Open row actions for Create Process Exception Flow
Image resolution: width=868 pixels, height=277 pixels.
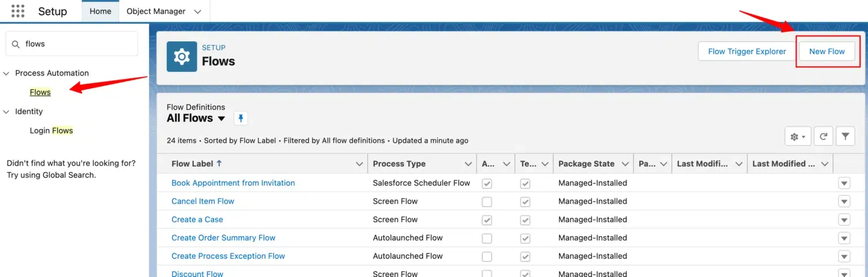pyautogui.click(x=844, y=256)
